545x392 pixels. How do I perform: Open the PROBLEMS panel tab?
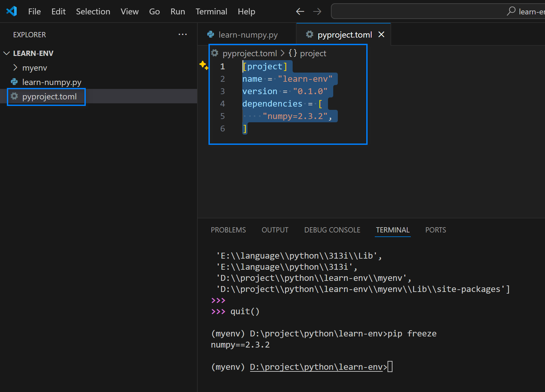click(228, 230)
